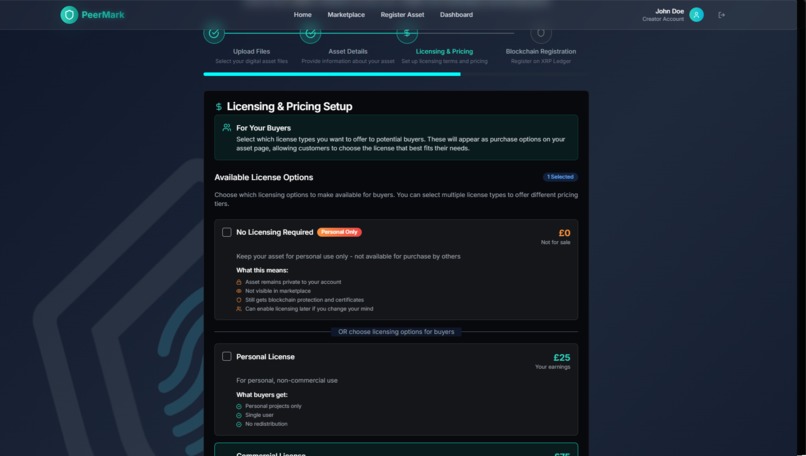
Task: Click the eye icon beside Not visible in marketplace
Action: pyautogui.click(x=239, y=291)
